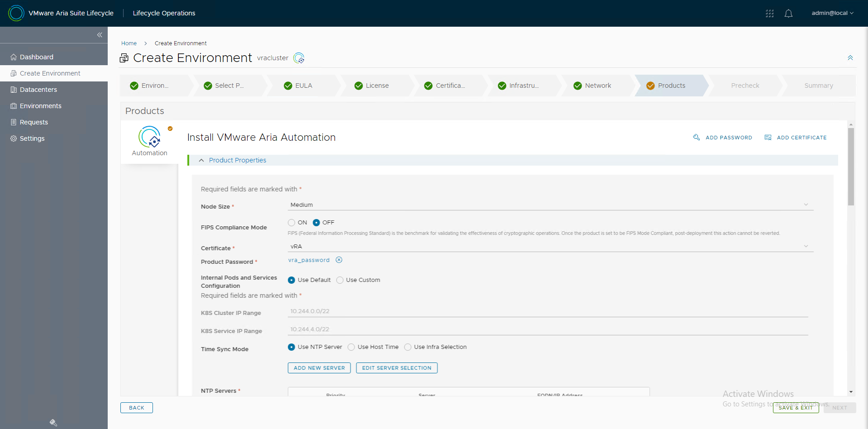Click the Create Environment title icon
Viewport: 868px width, 429px height.
124,58
